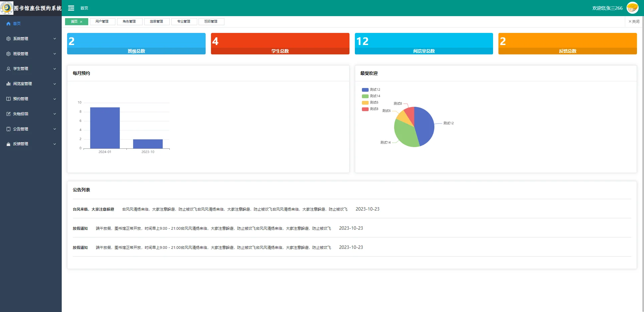Toggle the 测试14 green legend swatch
The height and width of the screenshot is (312, 644).
(365, 96)
